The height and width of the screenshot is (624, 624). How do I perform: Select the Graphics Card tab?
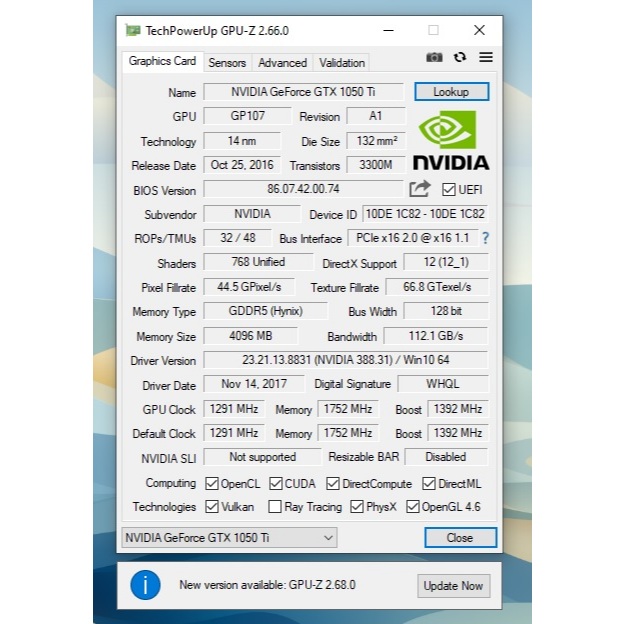point(162,61)
